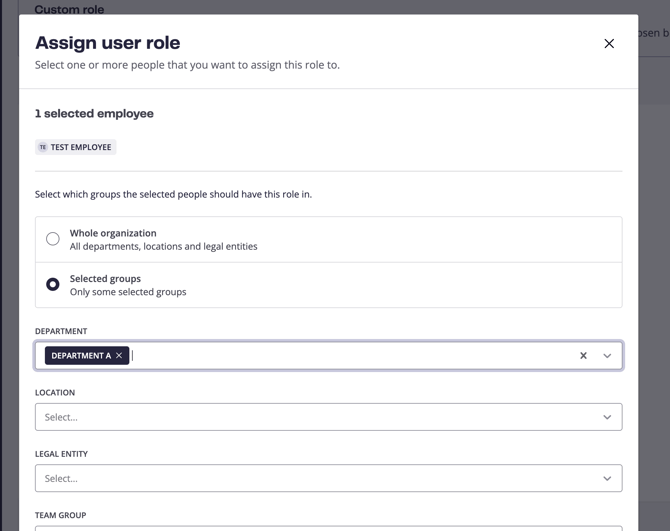Clear all selected departments

click(583, 356)
